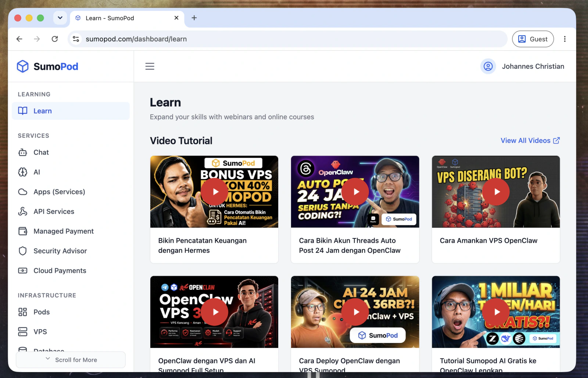Click the Managed Payment wallet icon
This screenshot has height=378, width=588.
coord(23,231)
